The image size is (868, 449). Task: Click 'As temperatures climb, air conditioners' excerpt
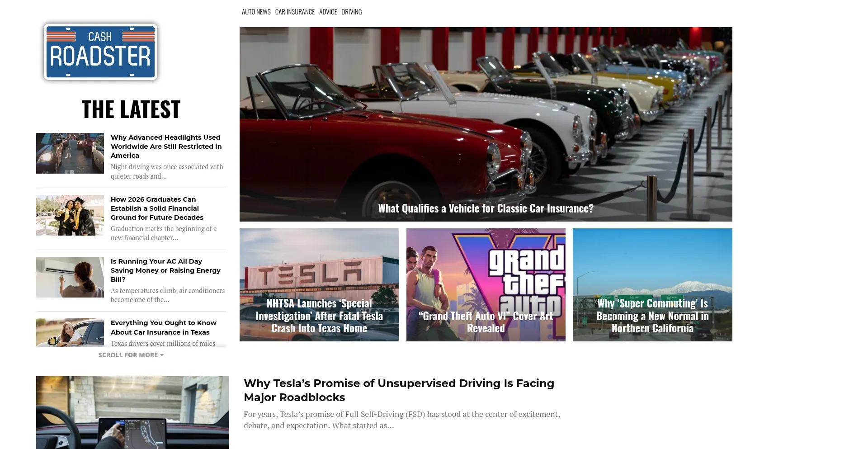(168, 295)
